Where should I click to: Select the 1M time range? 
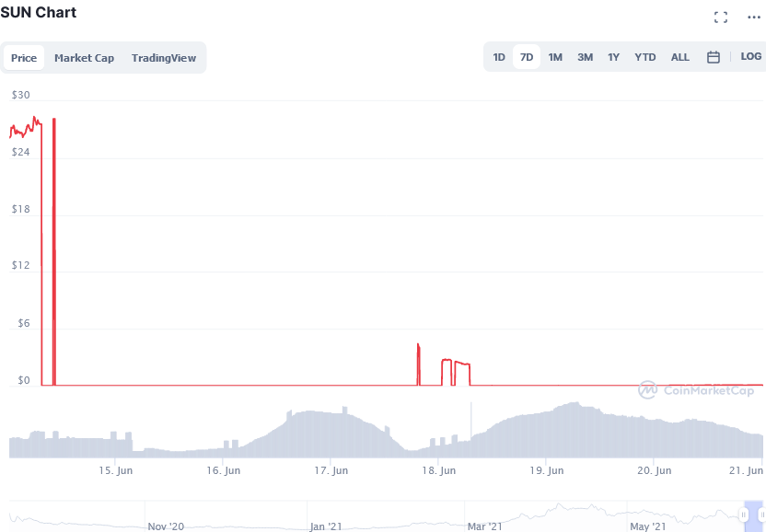pos(555,57)
